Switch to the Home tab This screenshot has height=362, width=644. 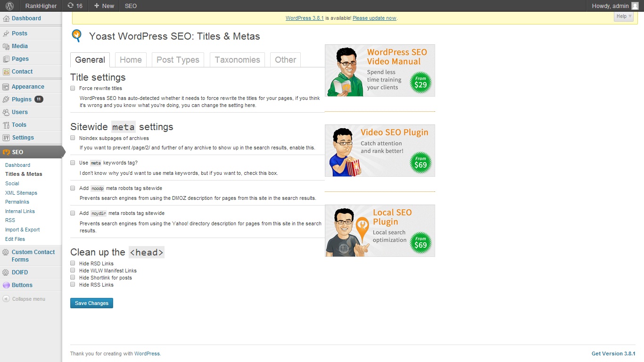point(131,60)
